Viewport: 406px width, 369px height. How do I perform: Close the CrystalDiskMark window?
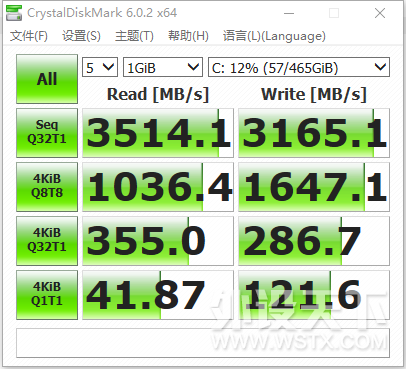(x=380, y=13)
